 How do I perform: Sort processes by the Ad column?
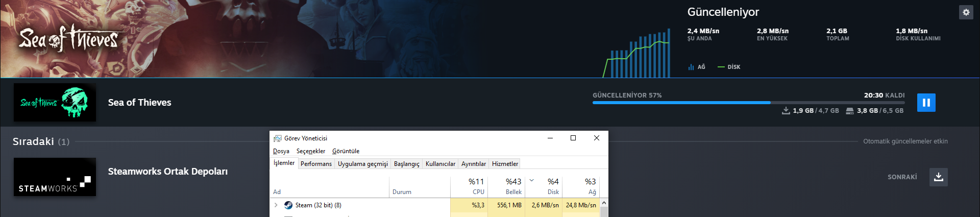[x=330, y=187]
